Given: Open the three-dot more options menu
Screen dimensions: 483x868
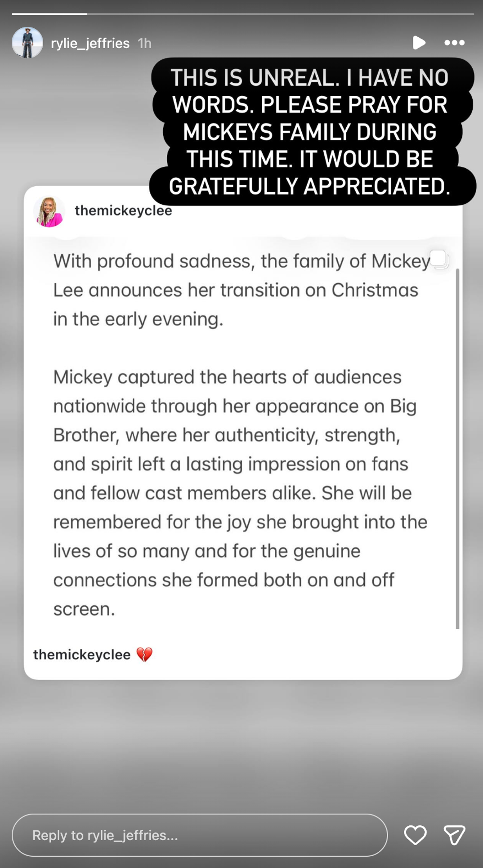Looking at the screenshot, I should click(x=454, y=43).
